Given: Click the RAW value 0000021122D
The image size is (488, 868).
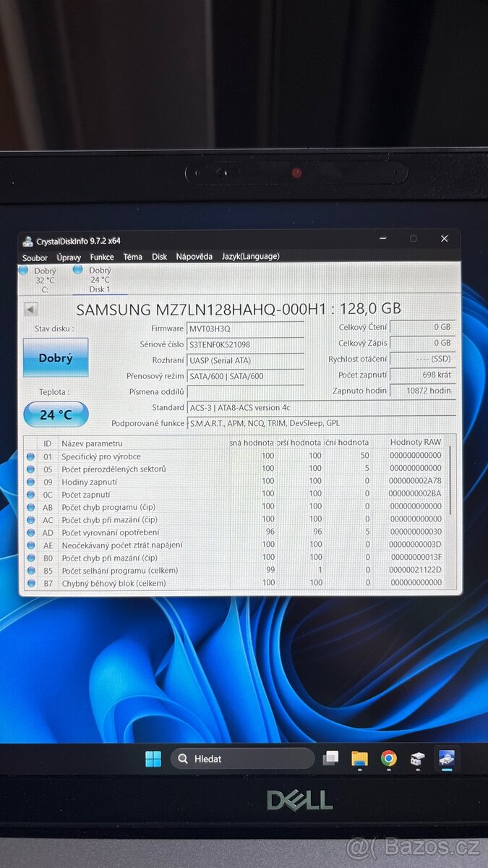Looking at the screenshot, I should 415,570.
